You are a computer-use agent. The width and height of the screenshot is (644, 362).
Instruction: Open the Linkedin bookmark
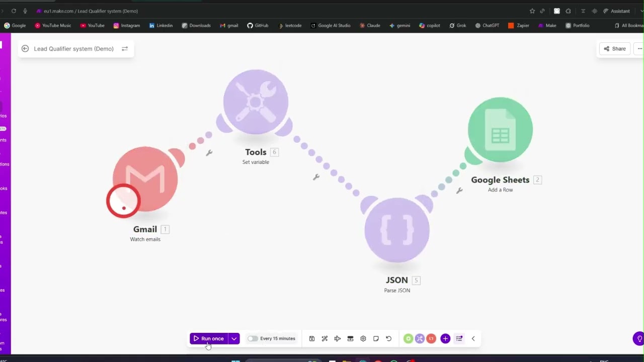click(161, 26)
